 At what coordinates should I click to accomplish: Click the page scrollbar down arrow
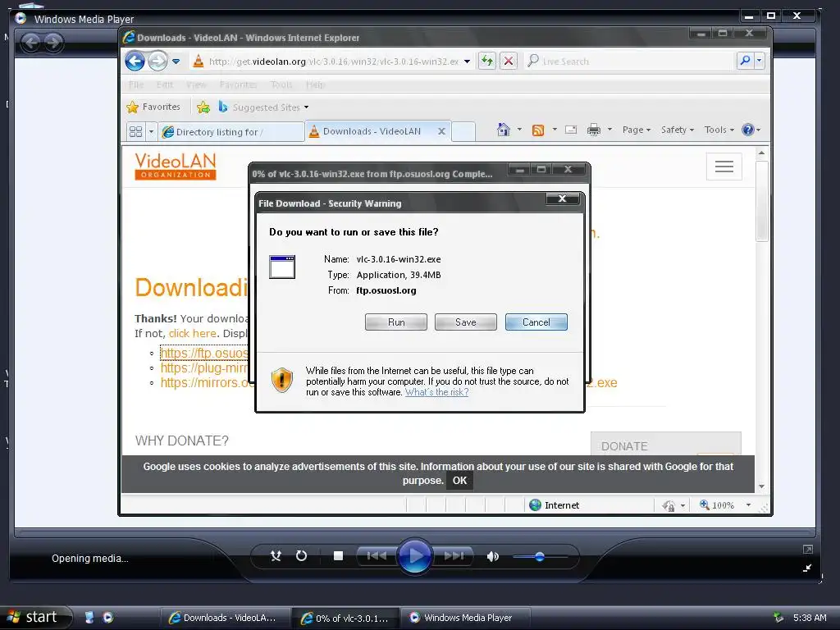[762, 486]
